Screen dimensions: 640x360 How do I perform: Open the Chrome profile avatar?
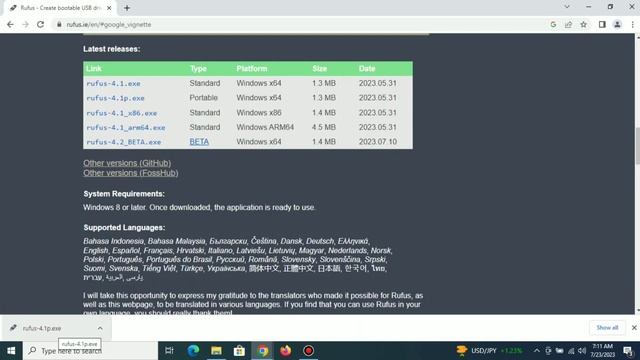point(617,24)
